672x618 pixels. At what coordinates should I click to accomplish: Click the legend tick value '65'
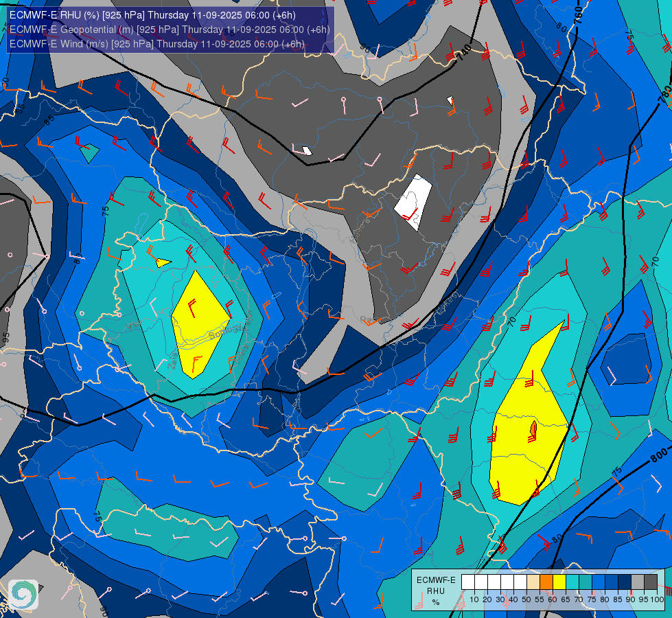(x=566, y=600)
